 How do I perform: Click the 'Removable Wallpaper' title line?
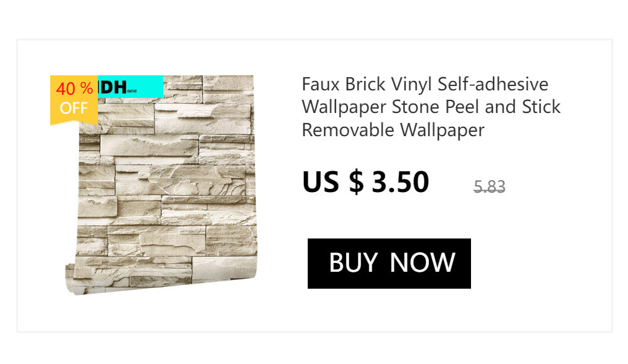(x=393, y=130)
